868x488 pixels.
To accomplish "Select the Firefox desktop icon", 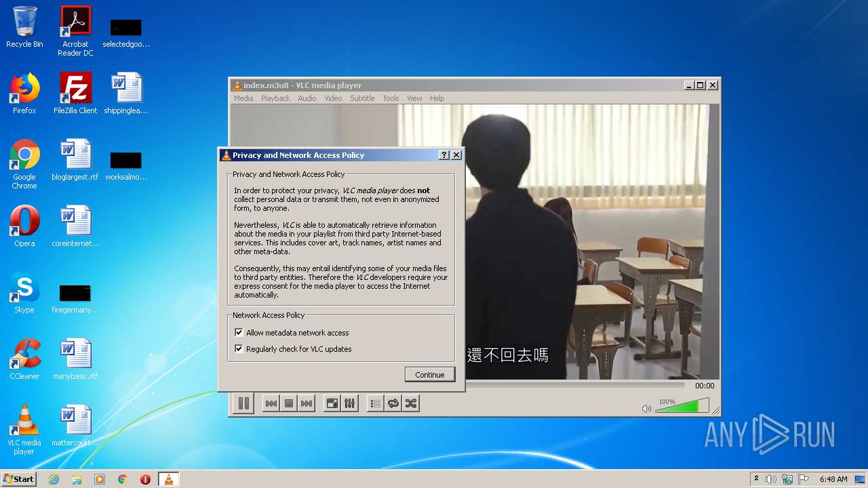I will [24, 94].
